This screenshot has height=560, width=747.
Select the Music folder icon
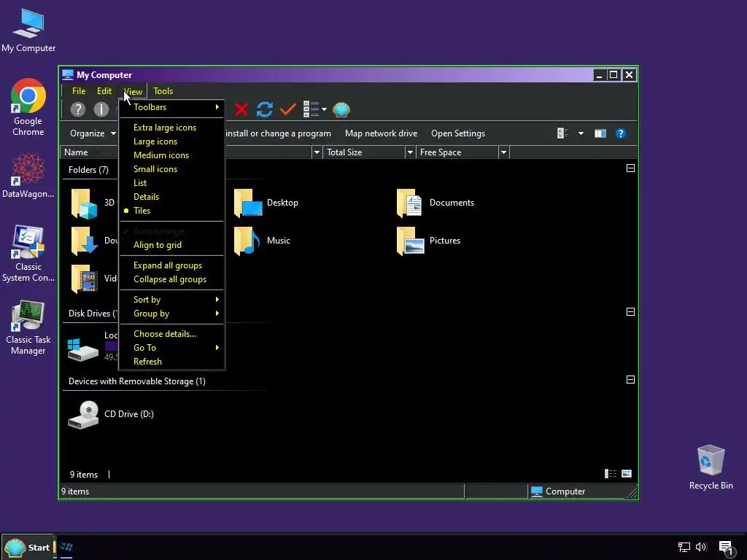[x=247, y=241]
